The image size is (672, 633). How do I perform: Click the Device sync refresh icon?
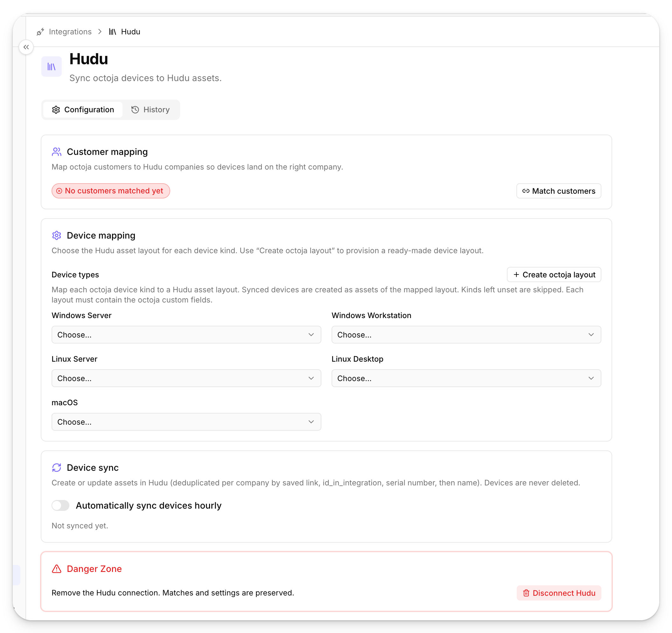[57, 467]
